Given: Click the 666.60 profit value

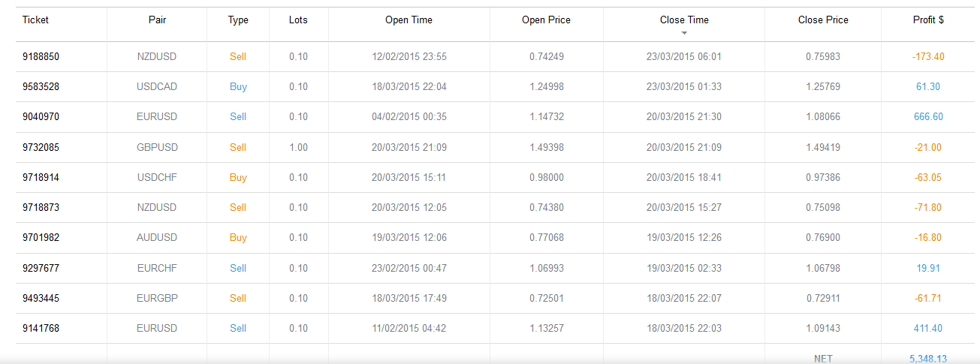Looking at the screenshot, I should [x=928, y=117].
